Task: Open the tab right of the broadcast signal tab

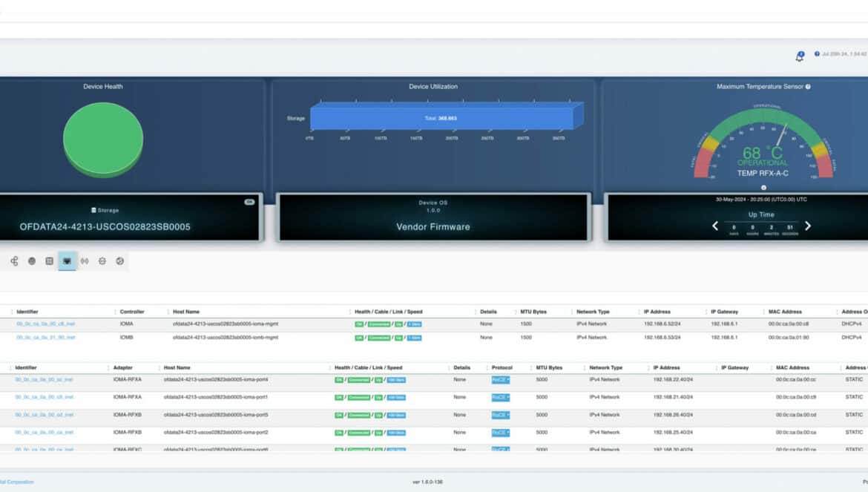Action: pyautogui.click(x=102, y=261)
